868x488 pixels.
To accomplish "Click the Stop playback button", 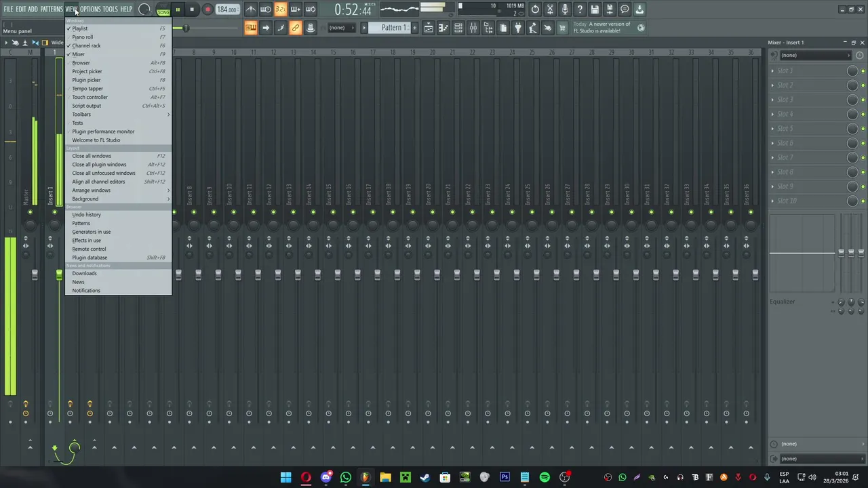I will tap(192, 9).
